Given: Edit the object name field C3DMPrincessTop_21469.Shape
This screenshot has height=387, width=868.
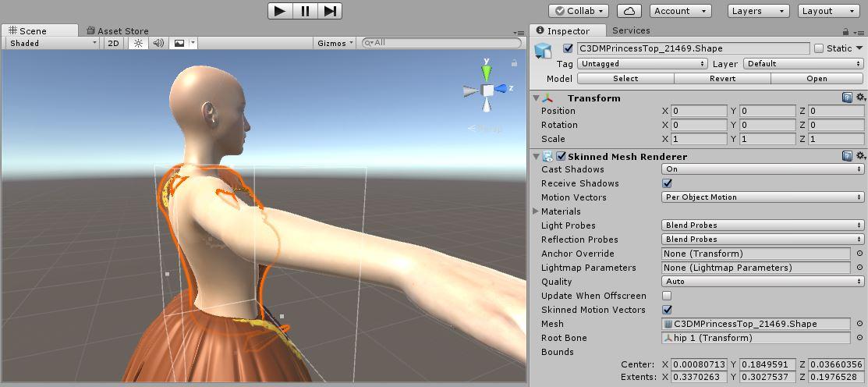Looking at the screenshot, I should coord(693,48).
